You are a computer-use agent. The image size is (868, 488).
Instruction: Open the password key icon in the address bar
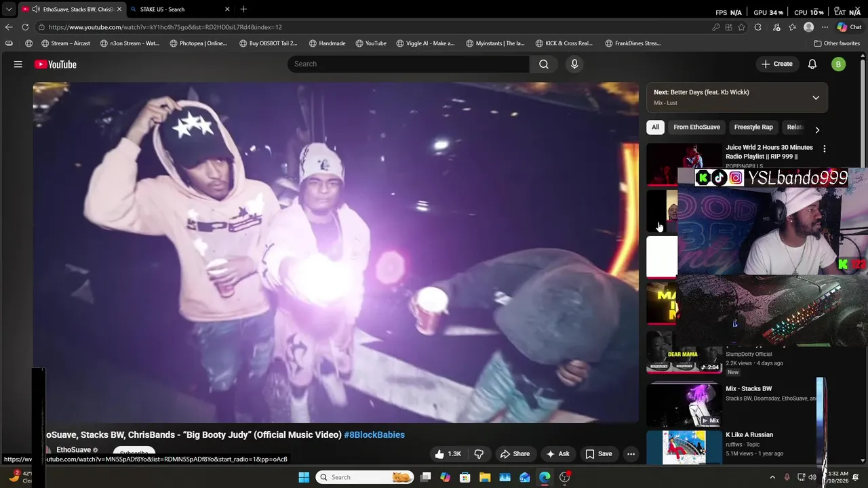tap(716, 27)
